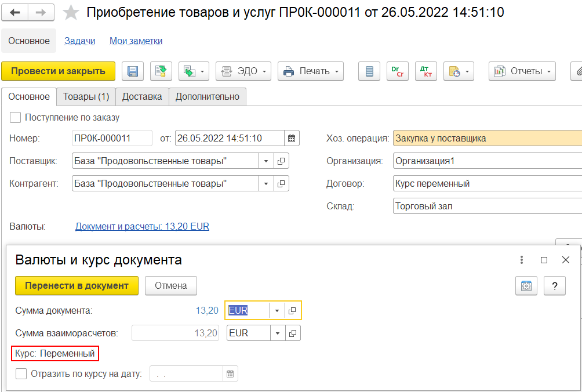
Task: Open the dialog's three-dot more menu
Action: [522, 260]
